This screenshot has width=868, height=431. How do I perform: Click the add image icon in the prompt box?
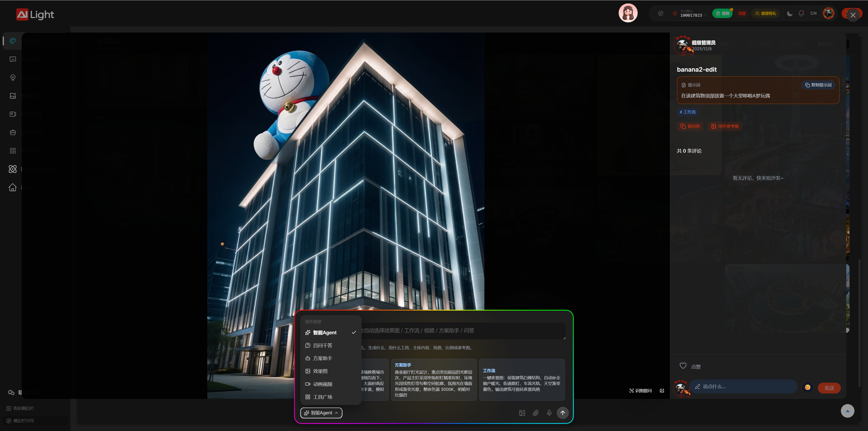(522, 413)
